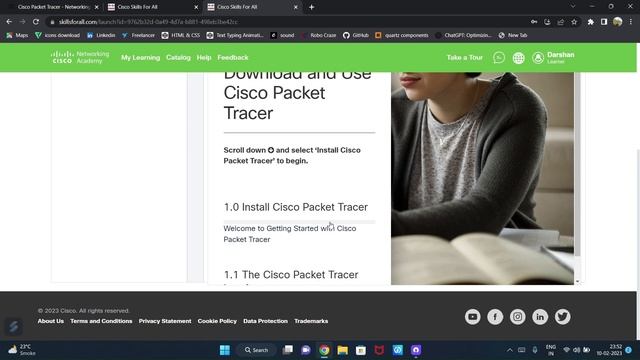Open Terms and Conditions footer link

(101, 321)
